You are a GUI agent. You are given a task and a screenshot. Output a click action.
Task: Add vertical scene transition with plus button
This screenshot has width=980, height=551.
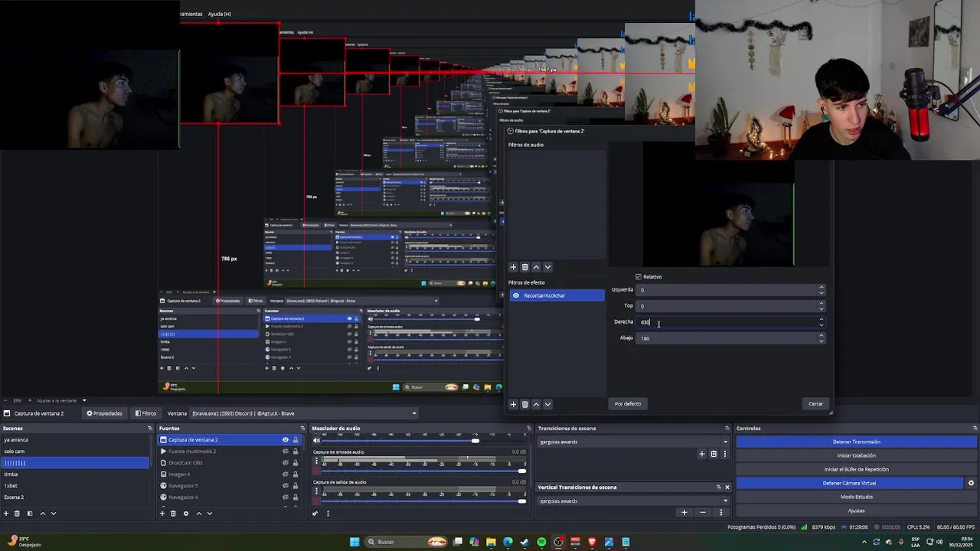coord(684,513)
